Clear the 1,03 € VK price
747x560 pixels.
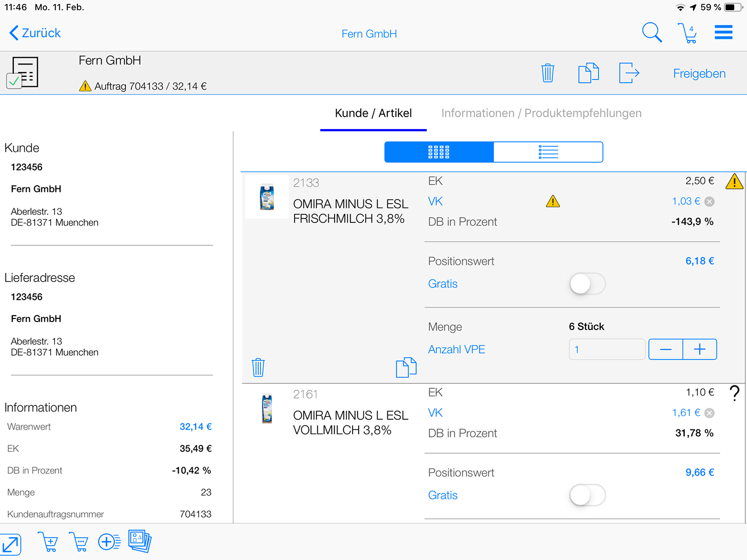point(709,202)
